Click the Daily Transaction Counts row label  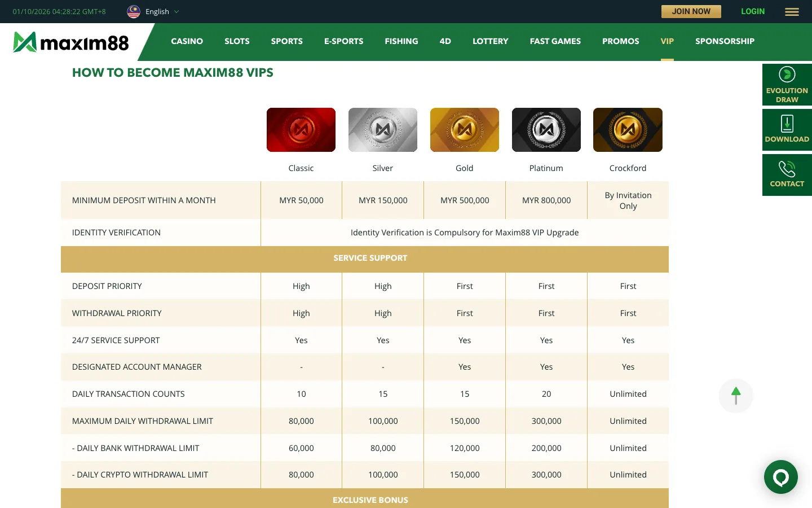[x=129, y=394]
